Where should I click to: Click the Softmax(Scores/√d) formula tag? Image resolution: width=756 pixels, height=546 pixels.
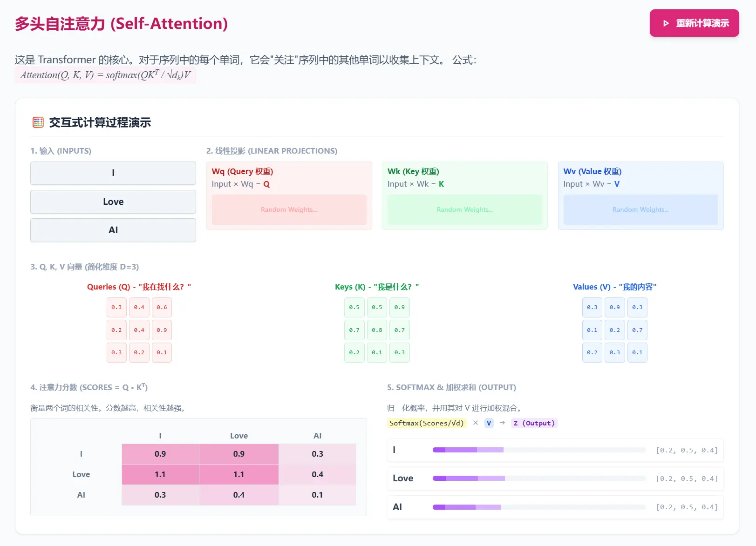click(x=427, y=423)
